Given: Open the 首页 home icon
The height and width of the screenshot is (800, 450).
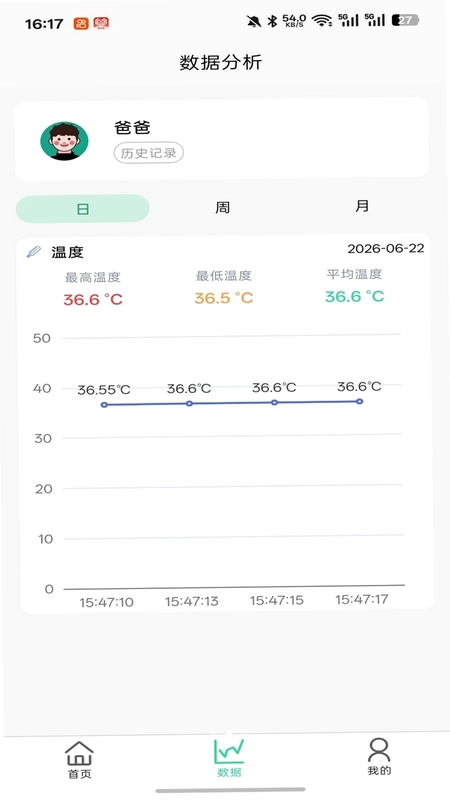Looking at the screenshot, I should point(80,753).
